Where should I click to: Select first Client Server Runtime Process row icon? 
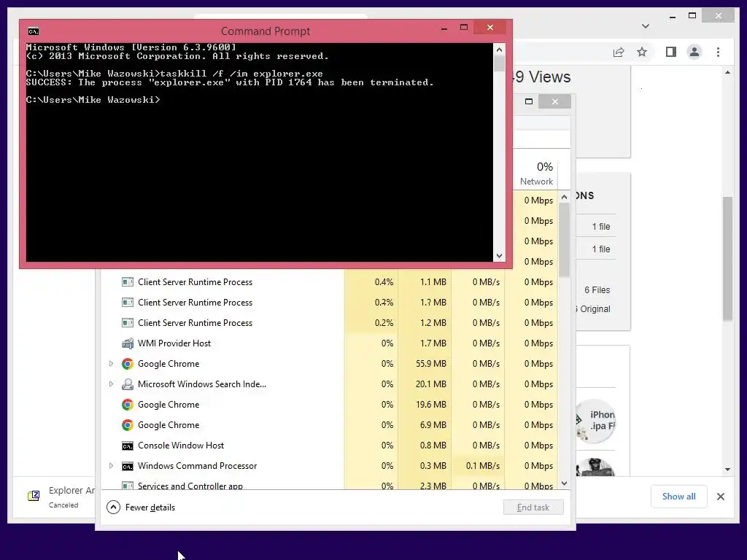click(x=127, y=282)
